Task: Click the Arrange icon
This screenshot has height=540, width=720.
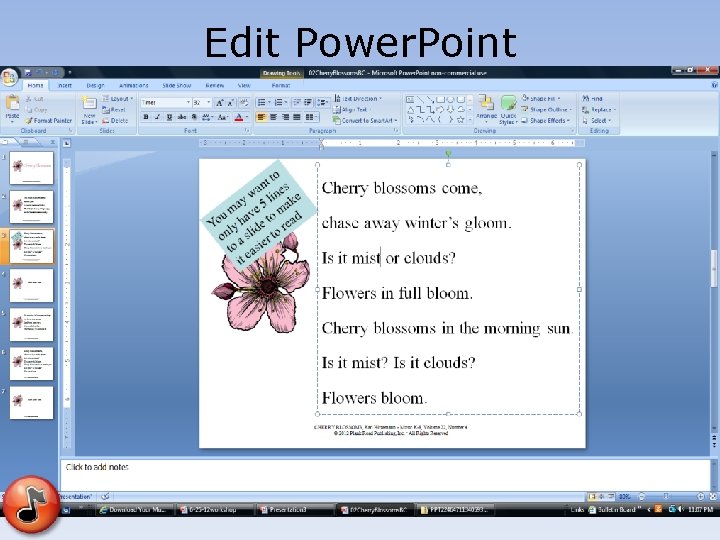Action: click(486, 107)
